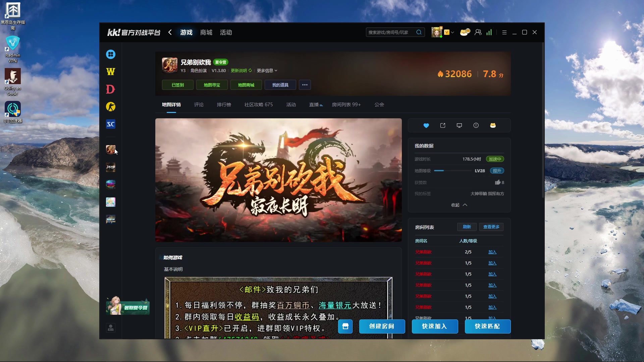Screen dimensions: 644x362
Task: Open the last recent map thumbnail in sidebar
Action: (111, 219)
